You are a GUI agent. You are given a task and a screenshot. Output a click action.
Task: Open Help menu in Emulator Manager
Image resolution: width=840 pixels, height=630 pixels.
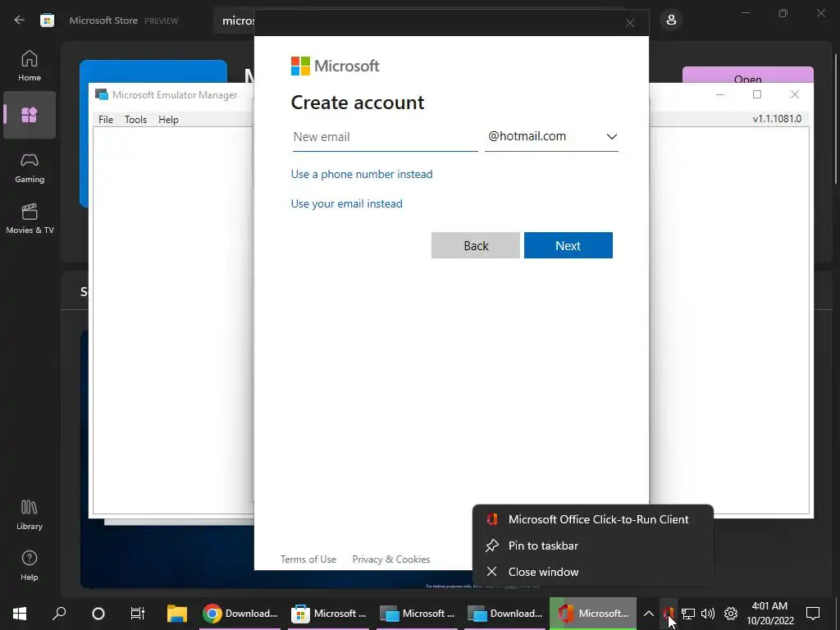tap(168, 120)
